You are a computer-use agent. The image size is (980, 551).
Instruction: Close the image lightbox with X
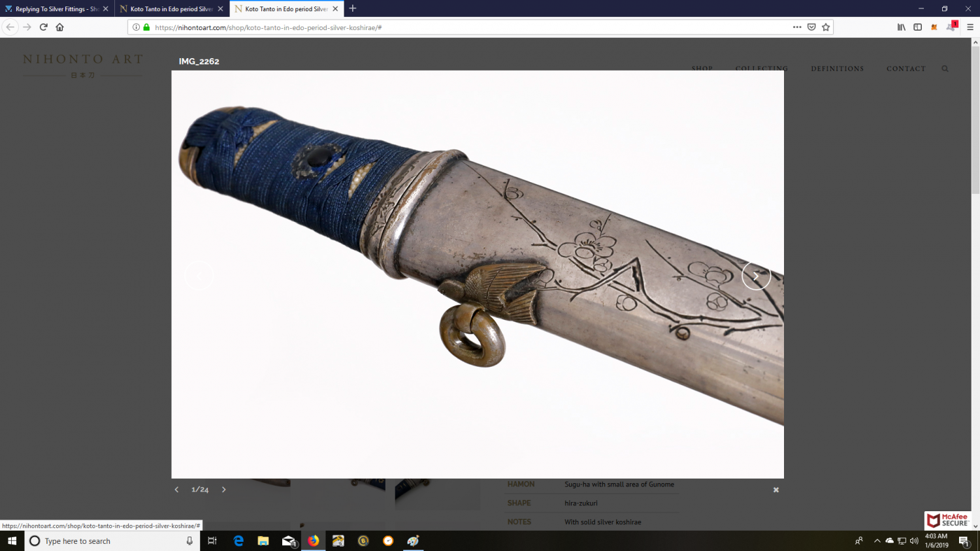tap(776, 490)
